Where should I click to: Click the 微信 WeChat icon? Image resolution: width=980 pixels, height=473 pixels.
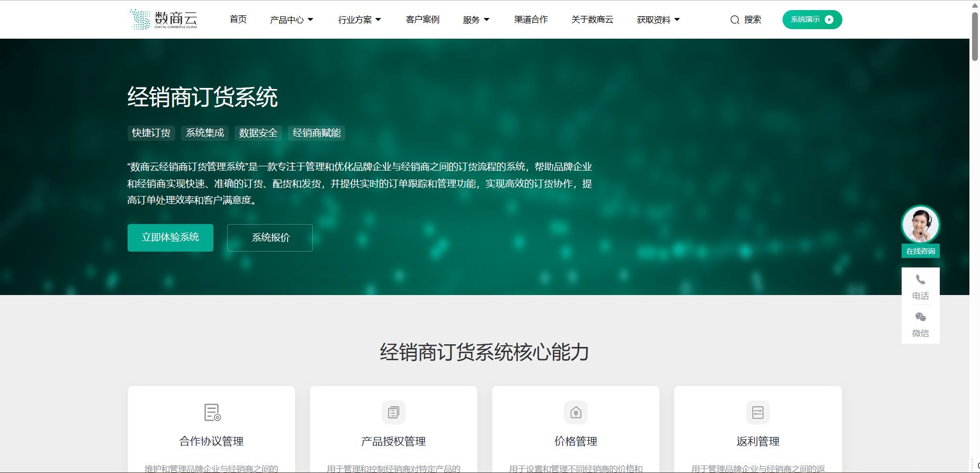click(921, 317)
